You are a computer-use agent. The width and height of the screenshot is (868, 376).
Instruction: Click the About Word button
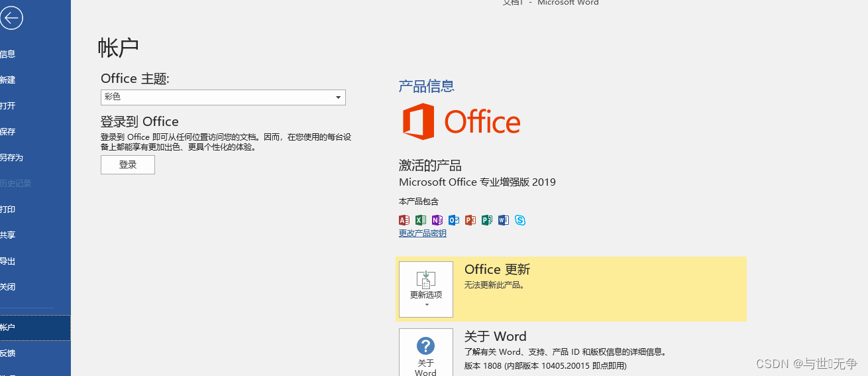pos(426,352)
